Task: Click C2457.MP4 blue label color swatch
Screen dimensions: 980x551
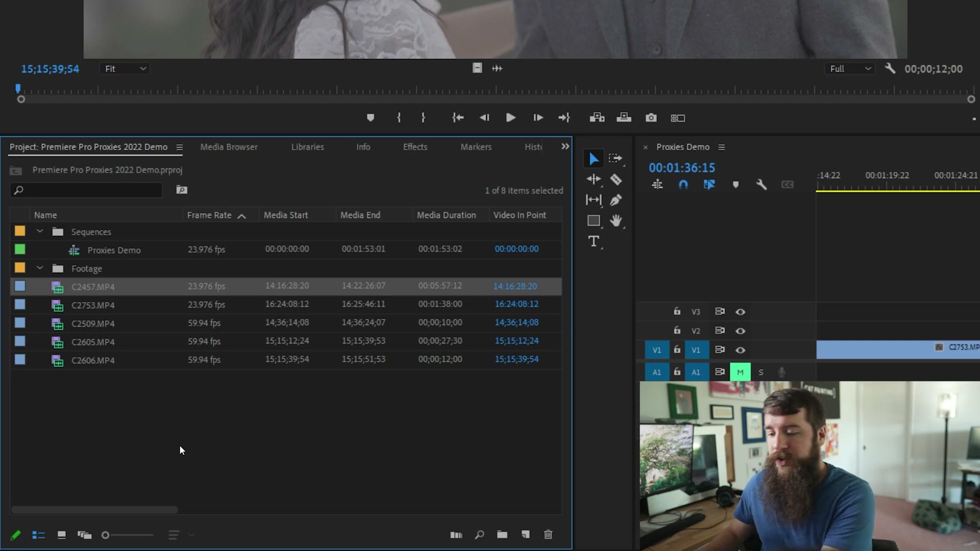Action: [20, 286]
